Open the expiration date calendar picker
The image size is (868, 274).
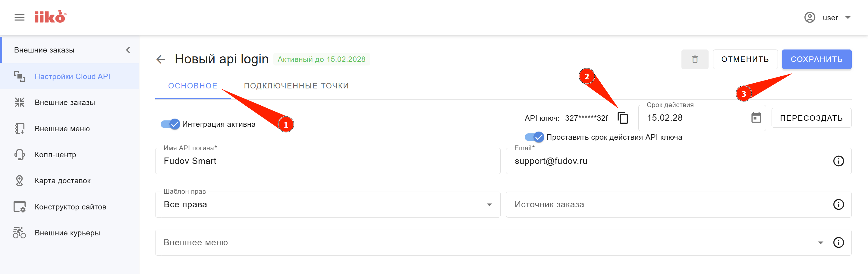coord(756,118)
